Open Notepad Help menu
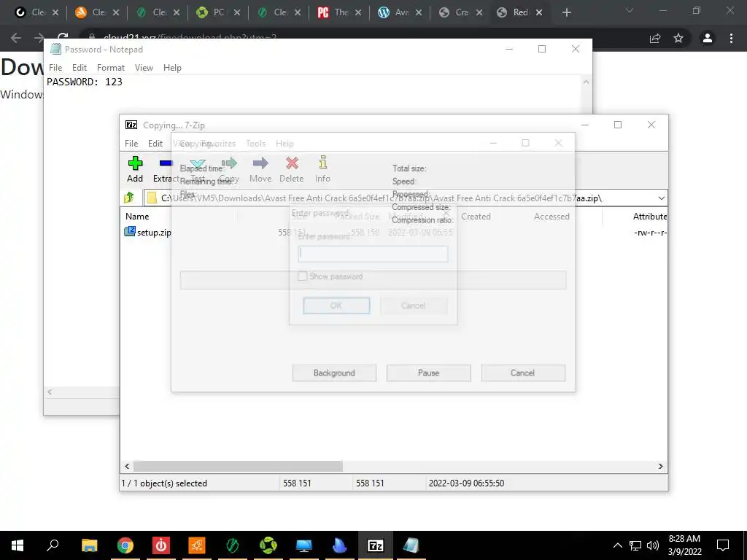 [x=172, y=68]
